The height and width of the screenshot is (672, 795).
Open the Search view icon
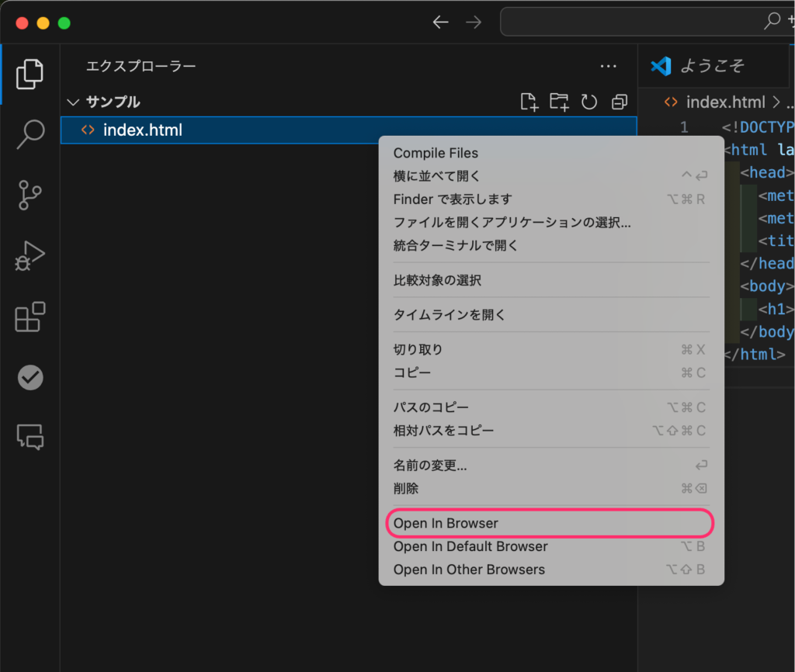30,134
